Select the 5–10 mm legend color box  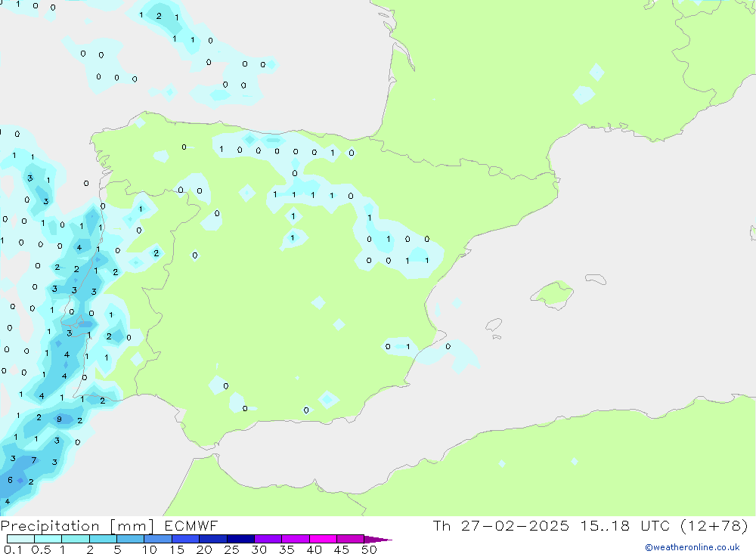(x=130, y=539)
